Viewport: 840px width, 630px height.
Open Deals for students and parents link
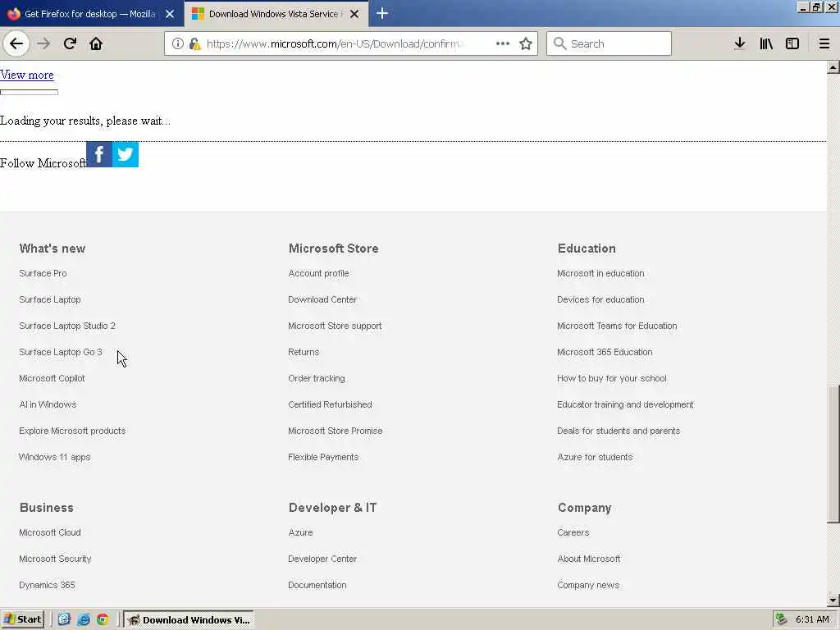(x=619, y=431)
